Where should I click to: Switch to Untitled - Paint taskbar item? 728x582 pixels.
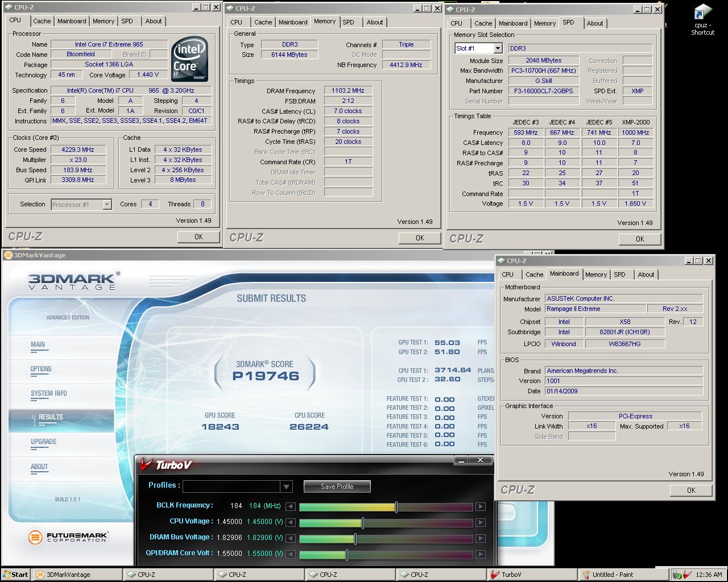pos(623,575)
